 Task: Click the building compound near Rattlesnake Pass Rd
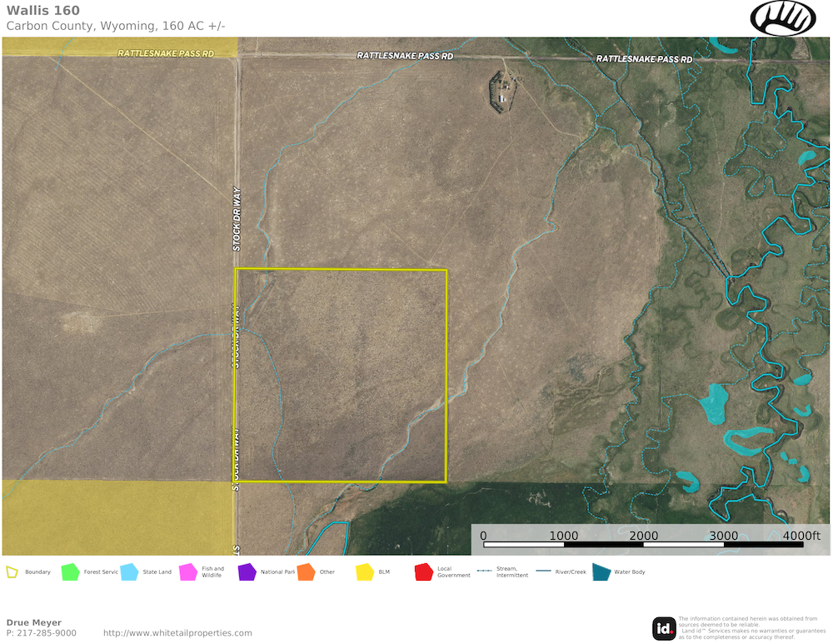click(502, 90)
